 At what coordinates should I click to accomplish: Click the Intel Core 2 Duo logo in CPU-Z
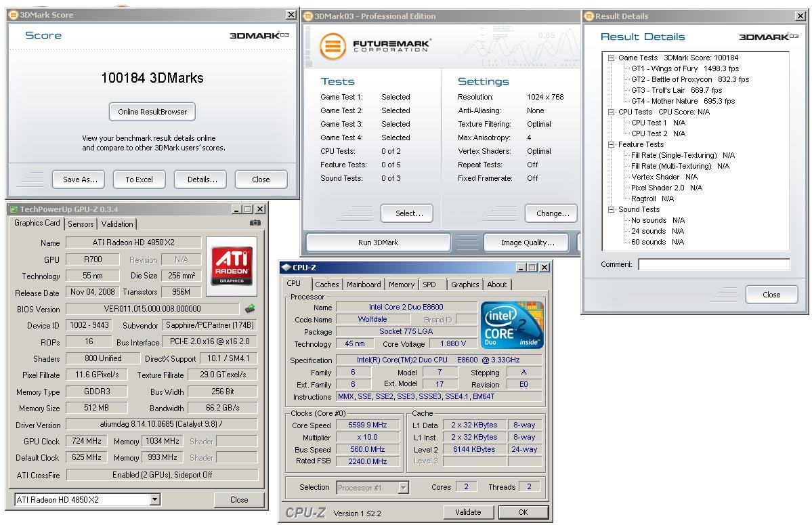click(511, 324)
